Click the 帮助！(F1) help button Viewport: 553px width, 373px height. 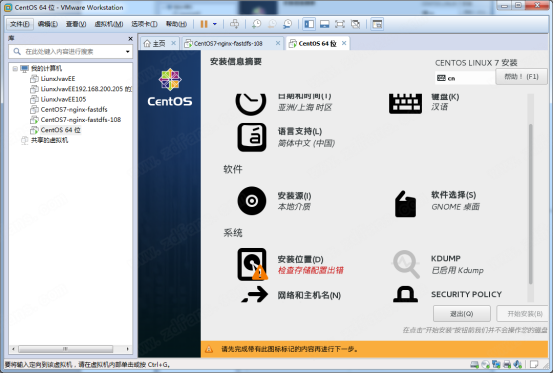point(521,77)
